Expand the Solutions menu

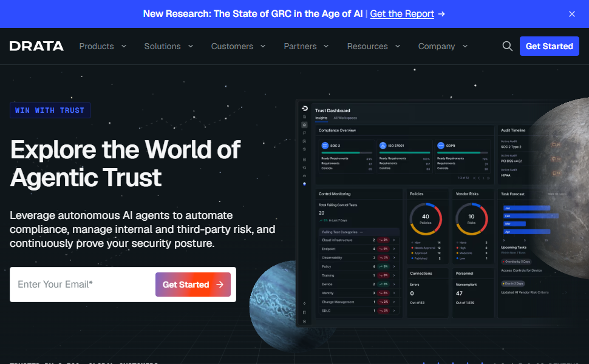169,46
